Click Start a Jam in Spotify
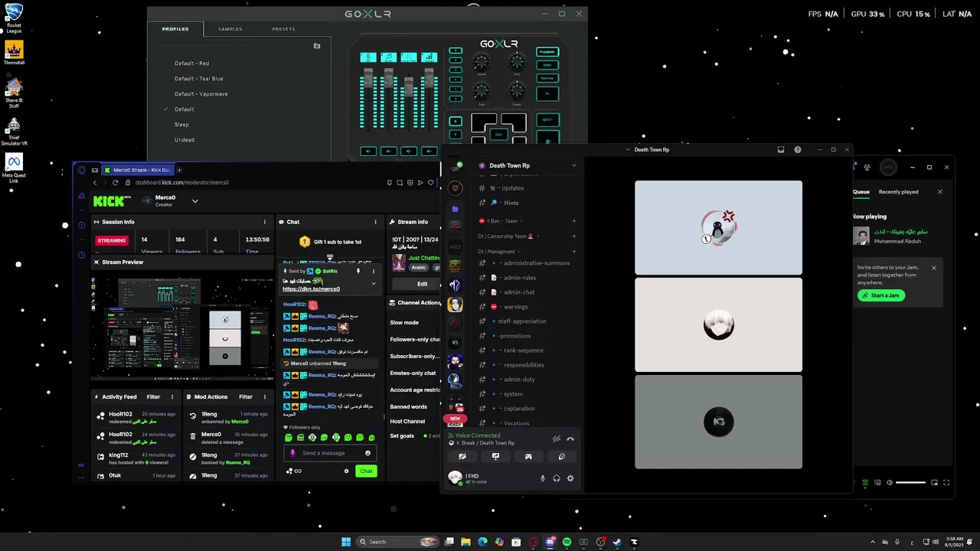980x551 pixels. 881,295
